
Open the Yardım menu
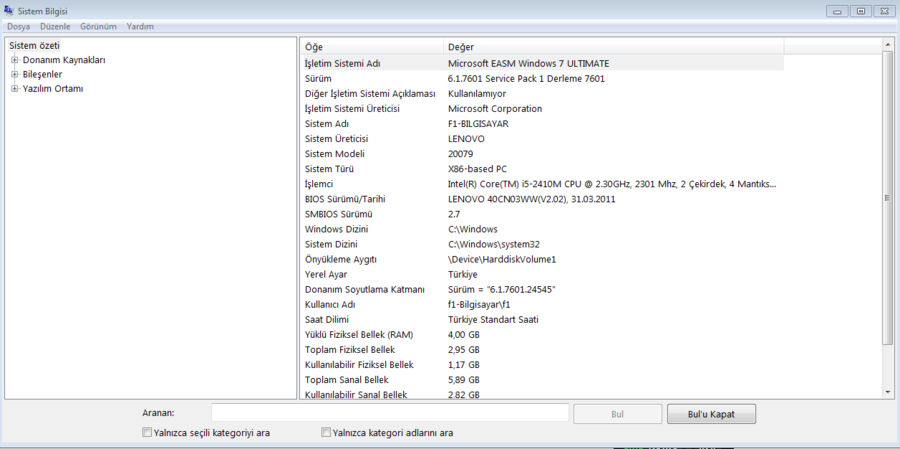point(140,26)
